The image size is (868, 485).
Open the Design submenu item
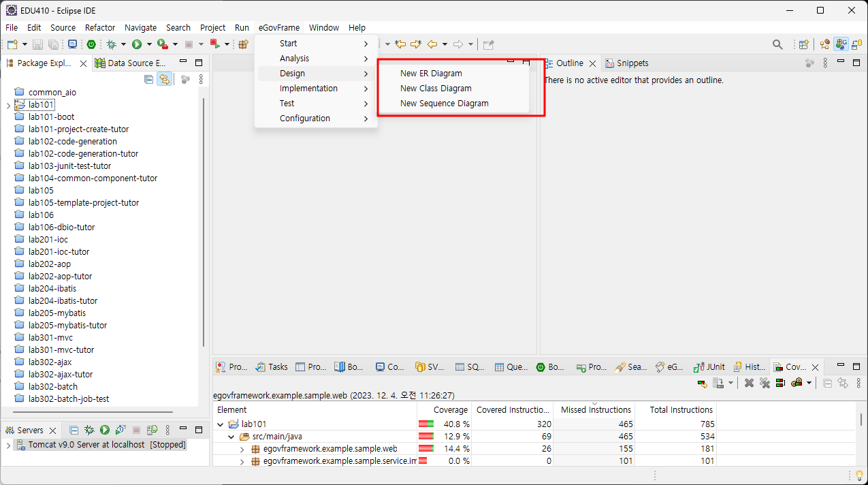(x=316, y=74)
